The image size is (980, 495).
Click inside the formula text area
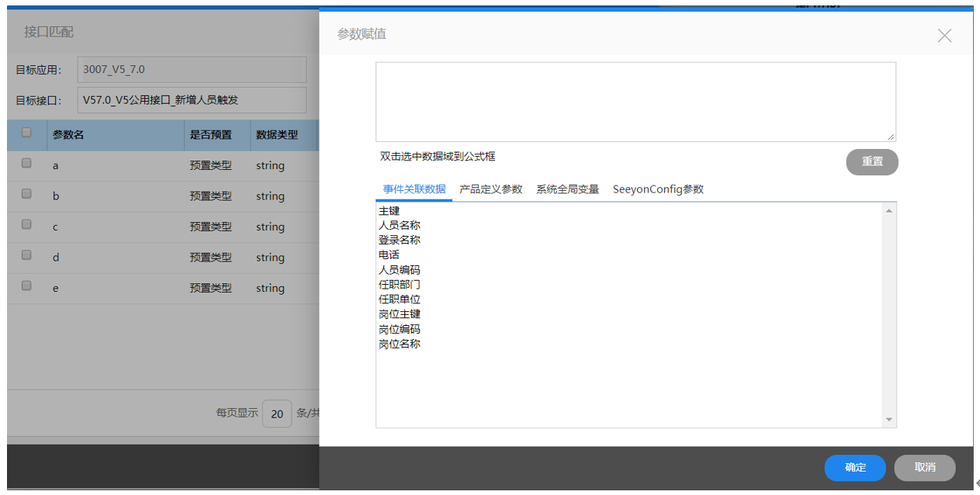pyautogui.click(x=635, y=102)
